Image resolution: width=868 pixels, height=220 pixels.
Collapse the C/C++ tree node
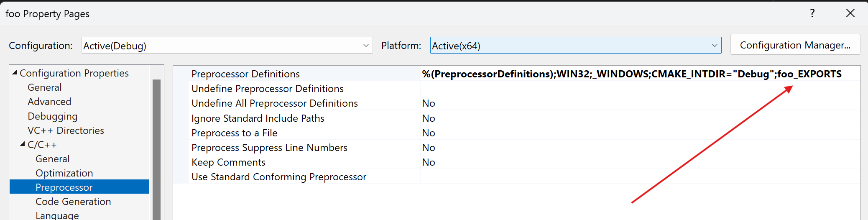23,144
